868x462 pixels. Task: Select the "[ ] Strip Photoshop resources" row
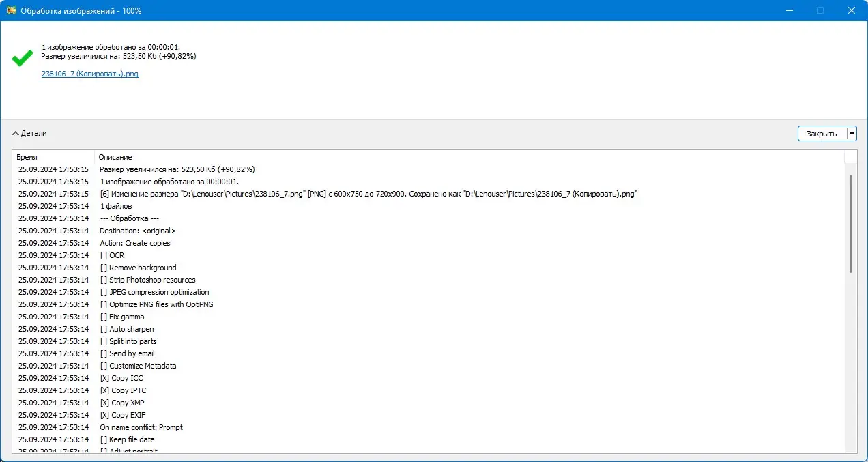pyautogui.click(x=429, y=280)
